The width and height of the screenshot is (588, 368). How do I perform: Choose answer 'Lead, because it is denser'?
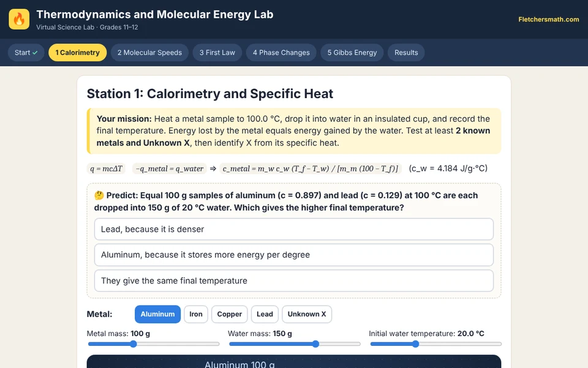pyautogui.click(x=293, y=229)
